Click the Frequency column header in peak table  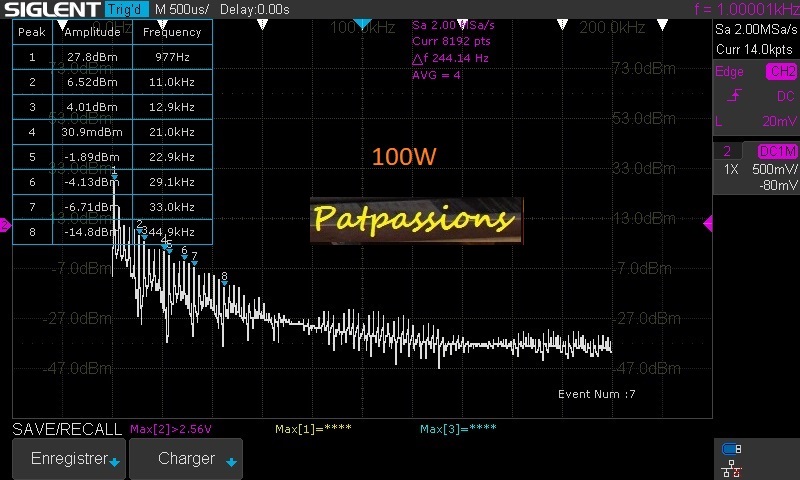tap(171, 32)
